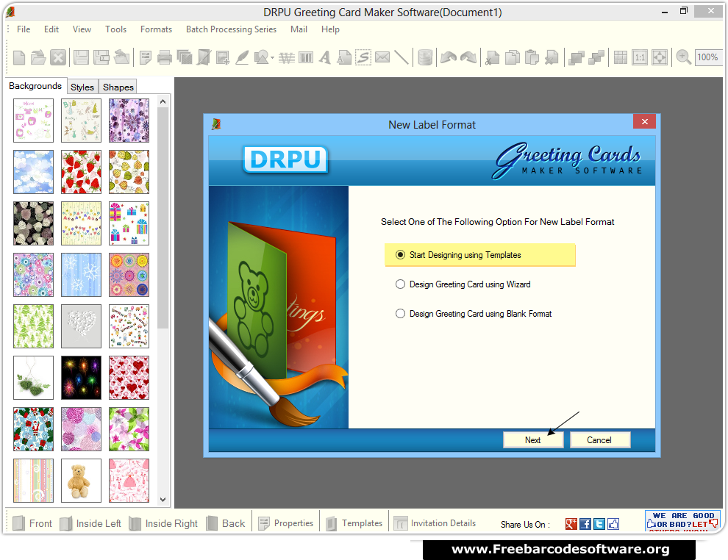The image size is (728, 560).
Task: Click the Cut scissors toolbar icon
Action: point(492,57)
